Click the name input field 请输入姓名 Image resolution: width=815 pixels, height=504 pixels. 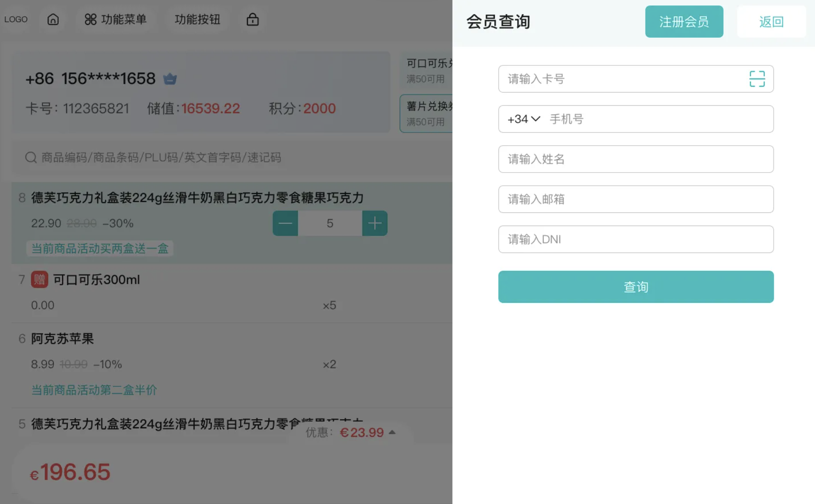pos(636,159)
